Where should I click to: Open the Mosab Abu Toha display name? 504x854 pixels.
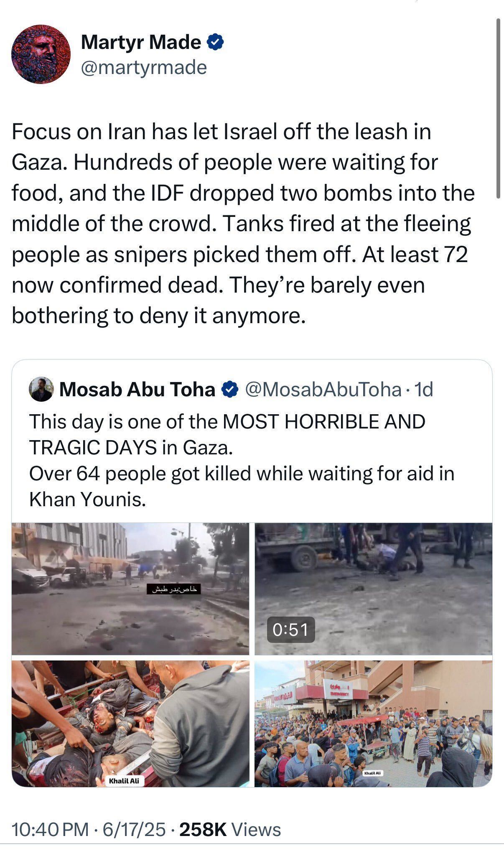click(137, 389)
